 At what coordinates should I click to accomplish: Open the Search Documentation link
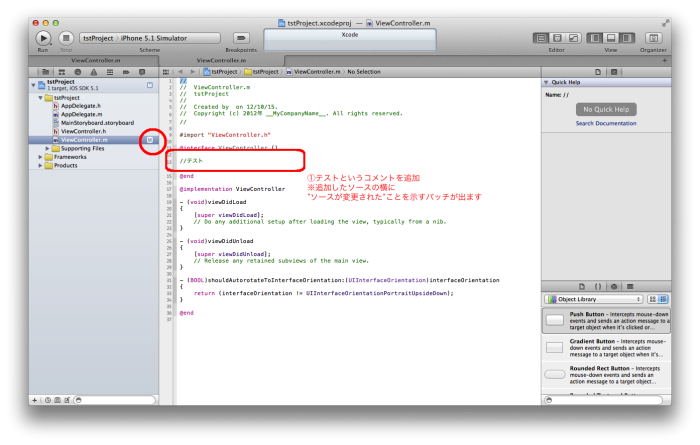pyautogui.click(x=606, y=123)
